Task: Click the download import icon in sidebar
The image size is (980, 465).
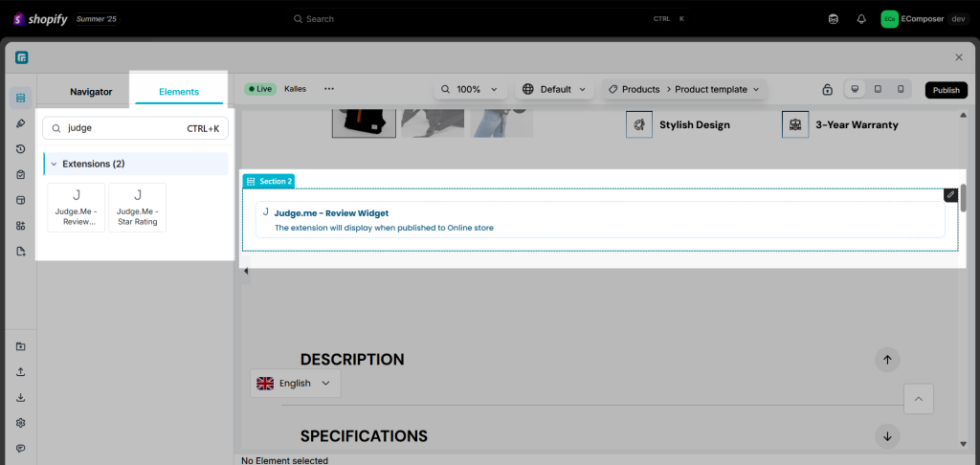Action: [21, 397]
